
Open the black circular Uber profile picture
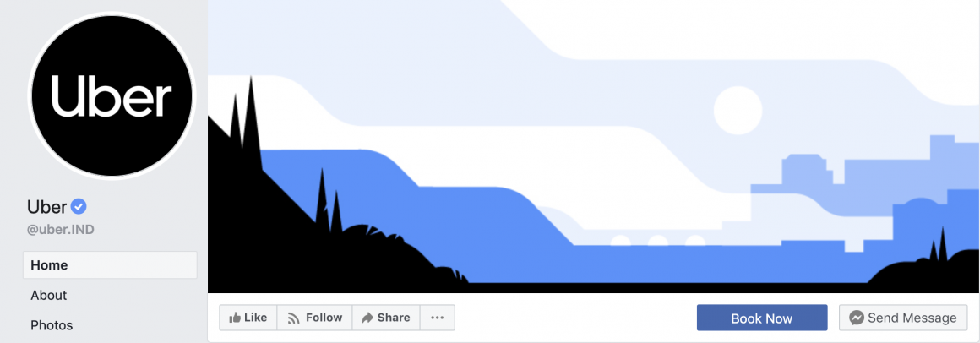112,95
